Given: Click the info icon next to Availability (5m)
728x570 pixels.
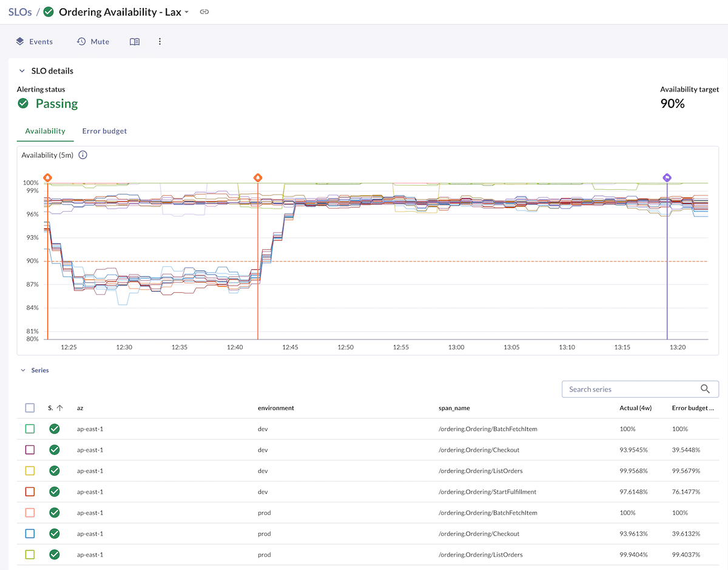Looking at the screenshot, I should point(83,155).
